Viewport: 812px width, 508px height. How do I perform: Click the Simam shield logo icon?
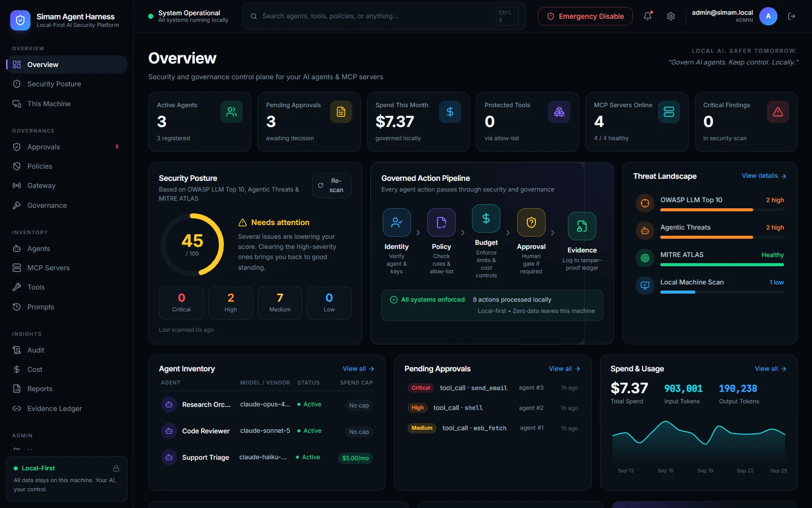pyautogui.click(x=20, y=20)
